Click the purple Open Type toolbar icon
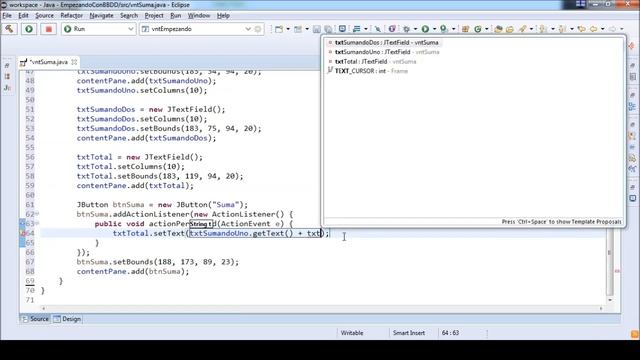Screen dimensions: 640x360 coord(392,29)
